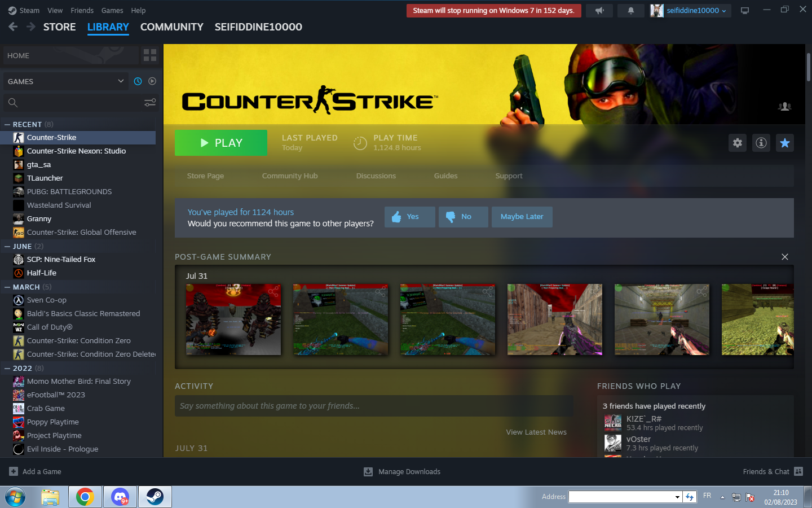This screenshot has height=508, width=812.
Task: Open the GAMES collection dropdown
Action: coord(66,81)
